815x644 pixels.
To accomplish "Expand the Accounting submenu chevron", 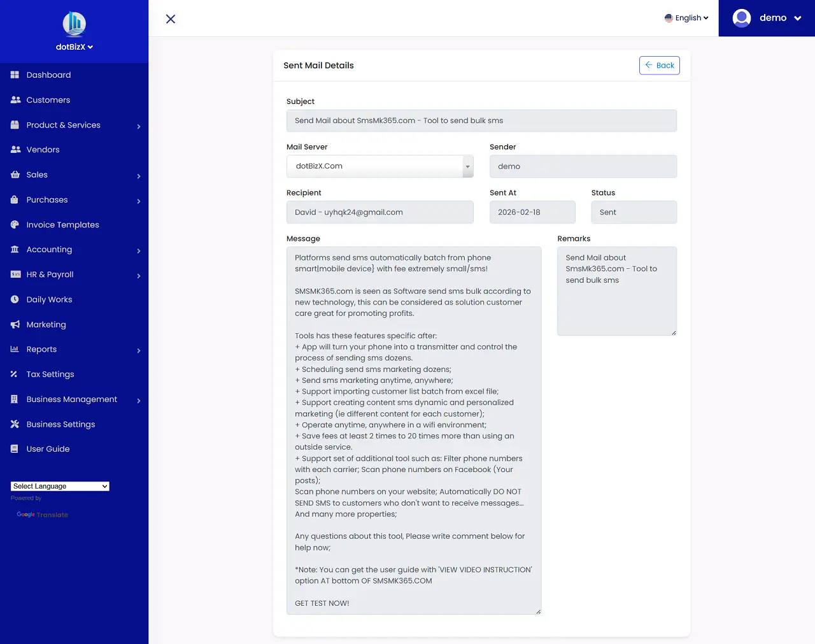I will [x=138, y=249].
